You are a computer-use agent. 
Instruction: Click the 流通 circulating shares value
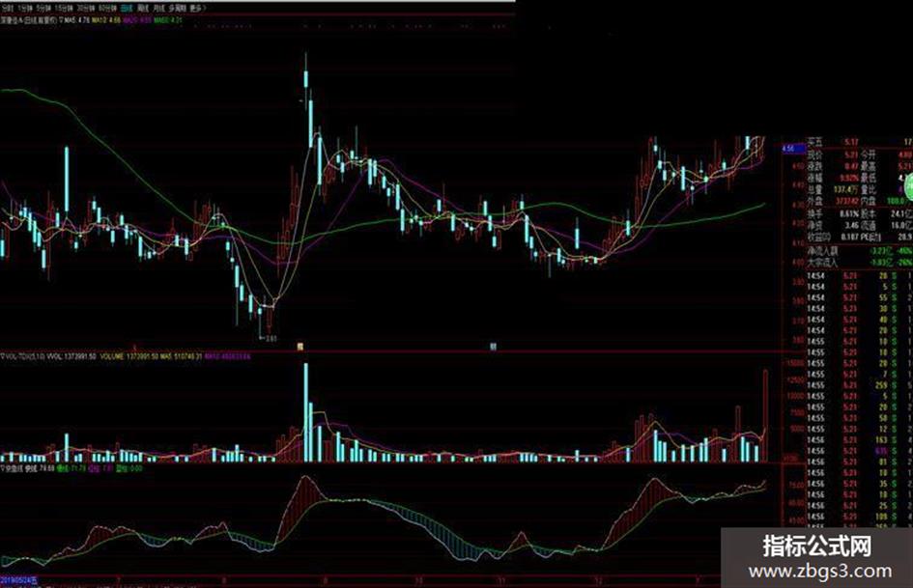901,225
